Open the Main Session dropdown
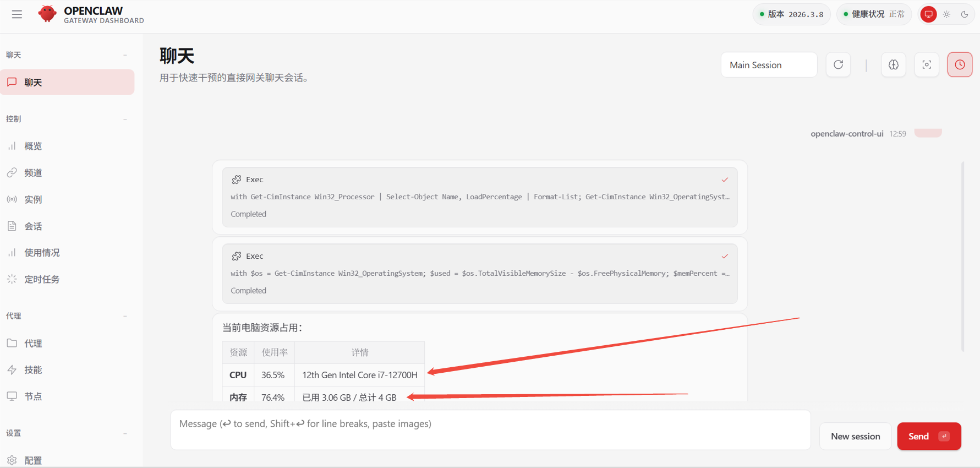The height and width of the screenshot is (468, 980). 768,65
